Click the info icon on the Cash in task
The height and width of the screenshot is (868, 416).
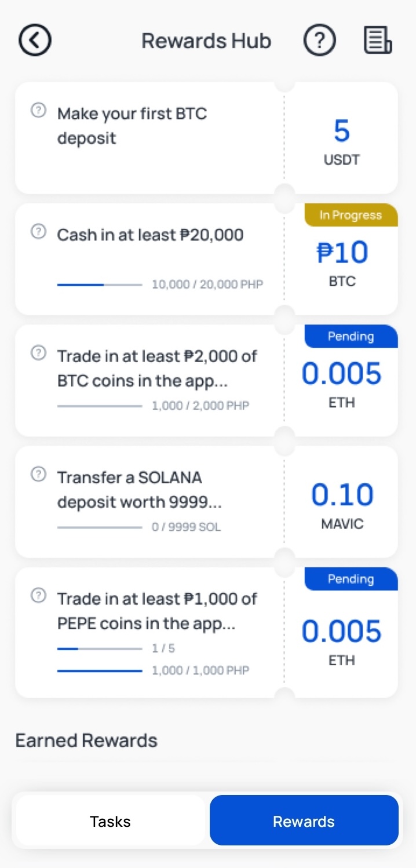click(x=38, y=231)
